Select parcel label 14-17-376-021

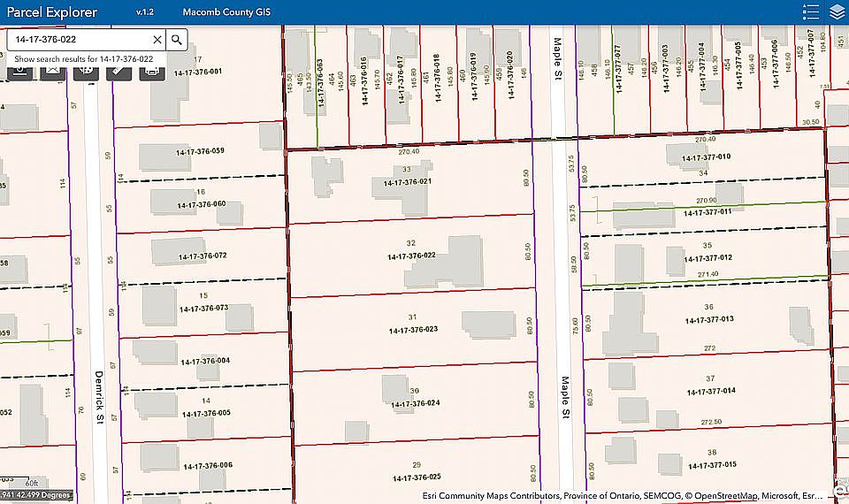coord(407,182)
